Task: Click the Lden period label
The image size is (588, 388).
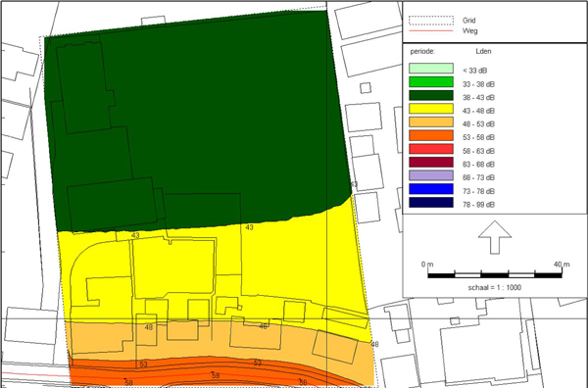Action: point(483,51)
